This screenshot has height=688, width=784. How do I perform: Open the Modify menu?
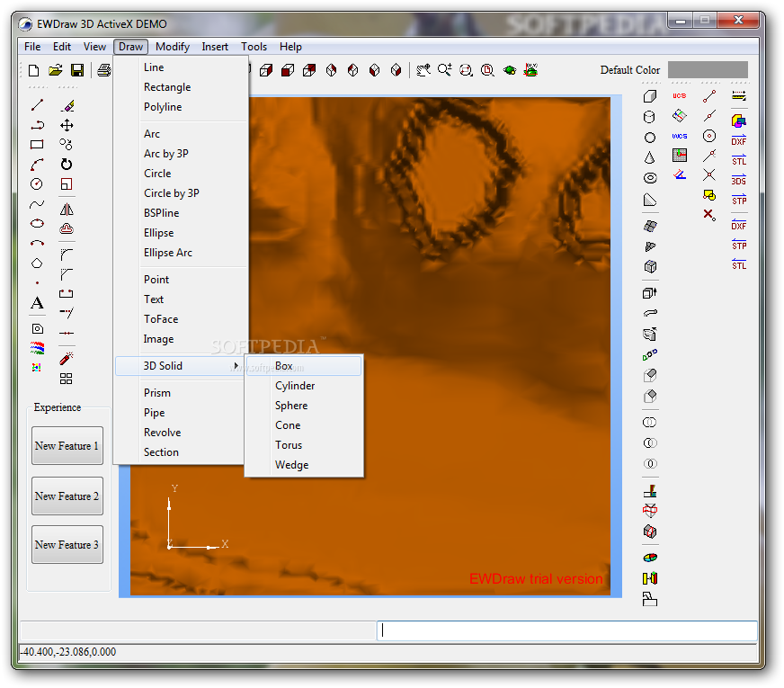[173, 47]
